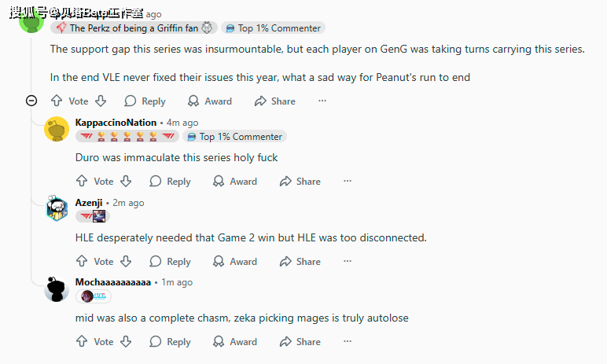Downvote KappaccinoNation's Duro comment

click(x=126, y=181)
